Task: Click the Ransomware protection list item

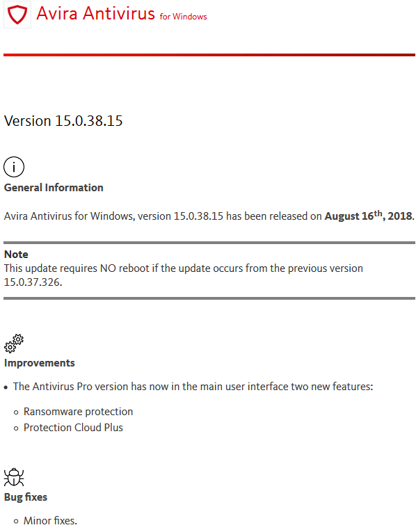Action: point(78,412)
